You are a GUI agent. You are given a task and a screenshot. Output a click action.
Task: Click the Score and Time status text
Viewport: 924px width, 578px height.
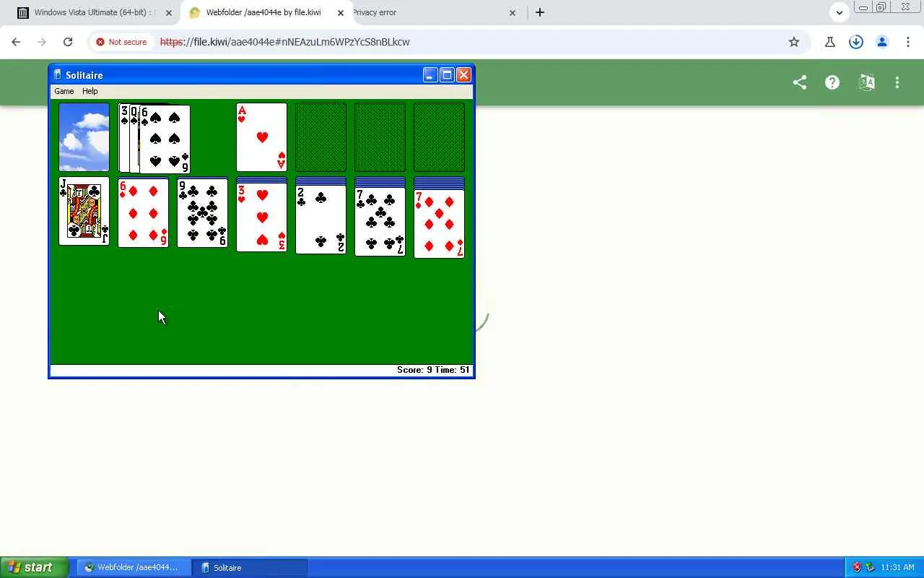click(433, 370)
